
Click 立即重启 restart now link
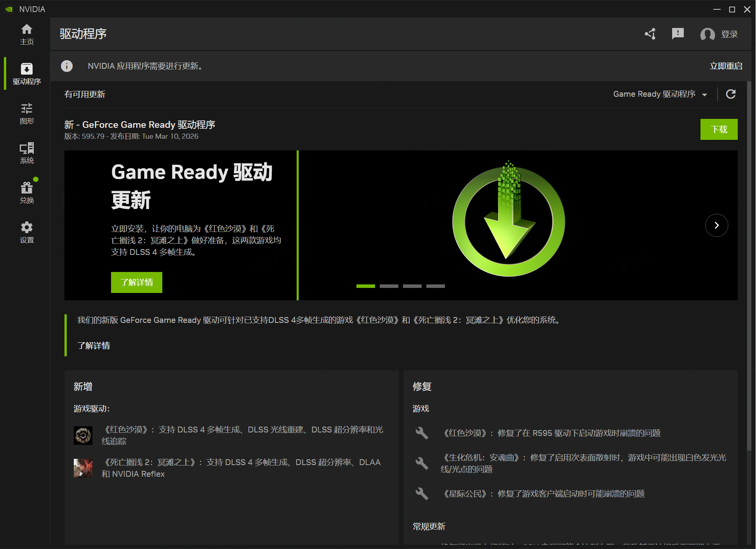pyautogui.click(x=726, y=66)
